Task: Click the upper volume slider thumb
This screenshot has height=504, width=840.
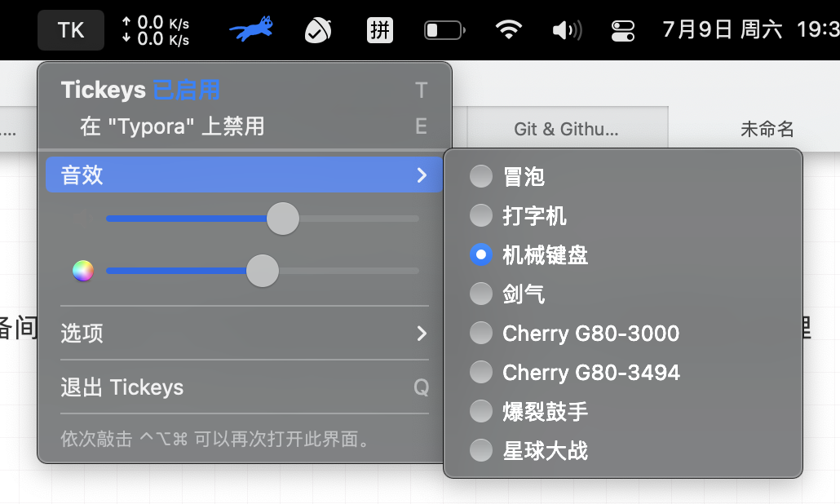Action: 283,219
